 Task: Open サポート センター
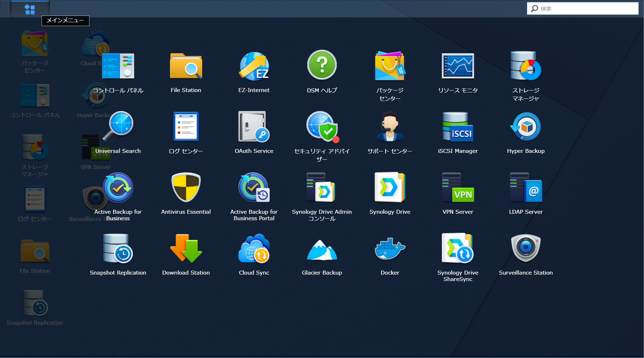click(390, 133)
